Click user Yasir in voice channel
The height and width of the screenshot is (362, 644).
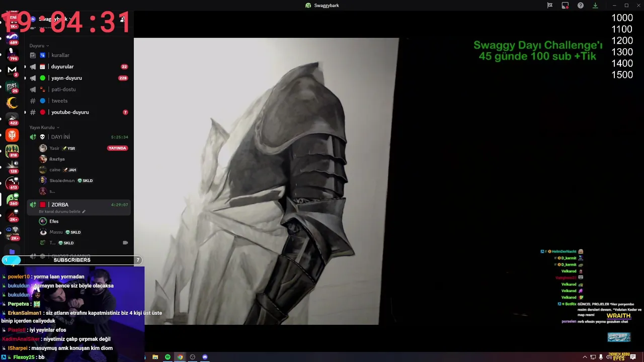[x=55, y=148]
